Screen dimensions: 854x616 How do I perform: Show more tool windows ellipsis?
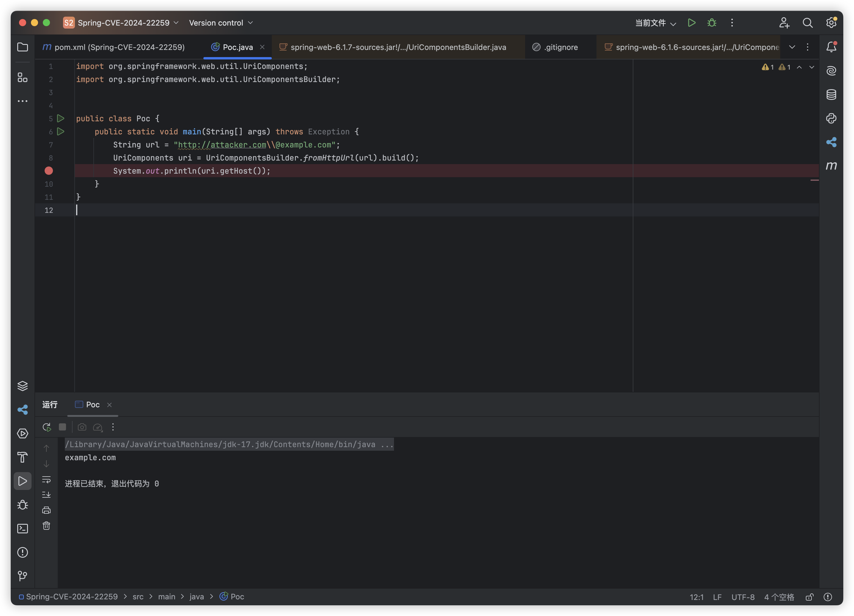(23, 101)
